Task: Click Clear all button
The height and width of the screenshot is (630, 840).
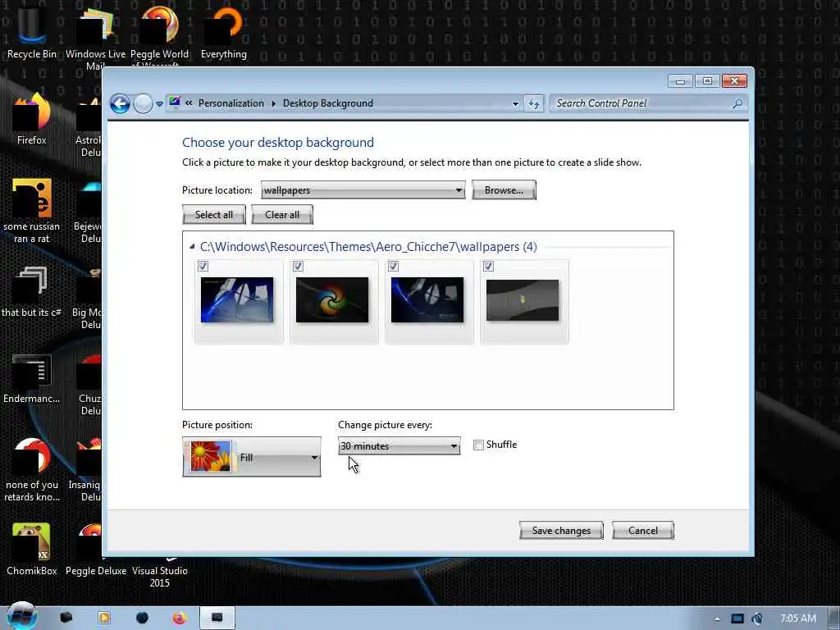Action: 282,215
